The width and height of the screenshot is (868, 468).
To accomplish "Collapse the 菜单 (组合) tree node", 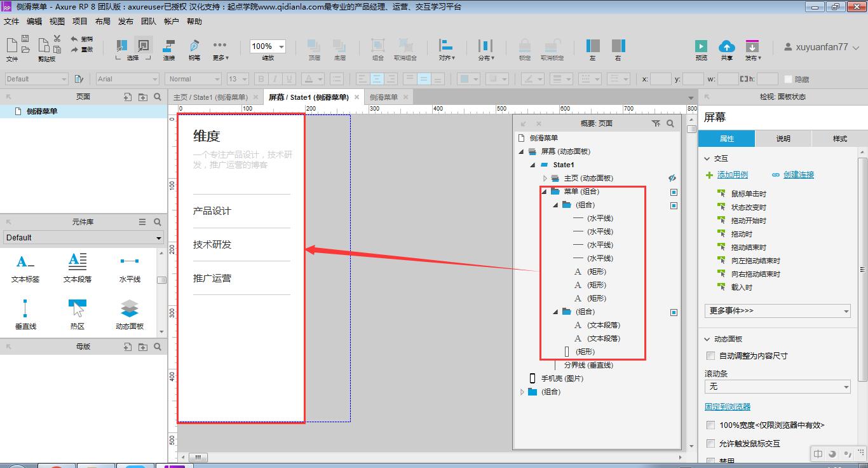I will point(545,191).
